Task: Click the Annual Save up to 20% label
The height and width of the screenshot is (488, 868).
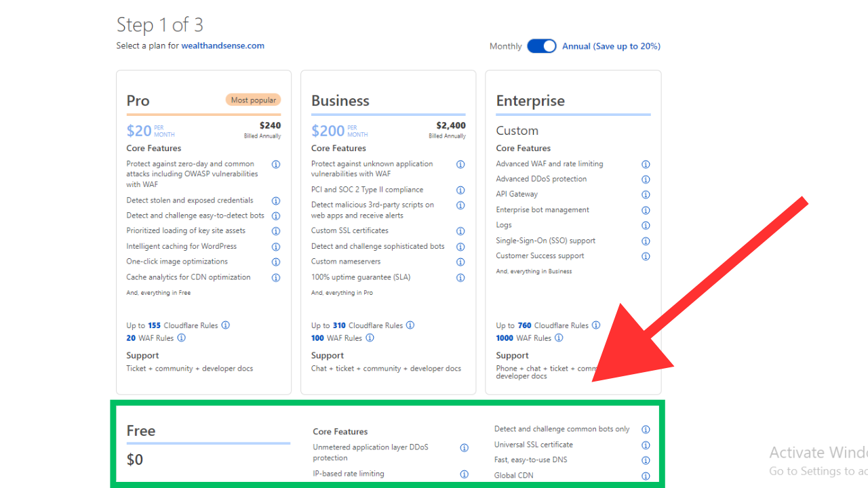Action: point(610,45)
